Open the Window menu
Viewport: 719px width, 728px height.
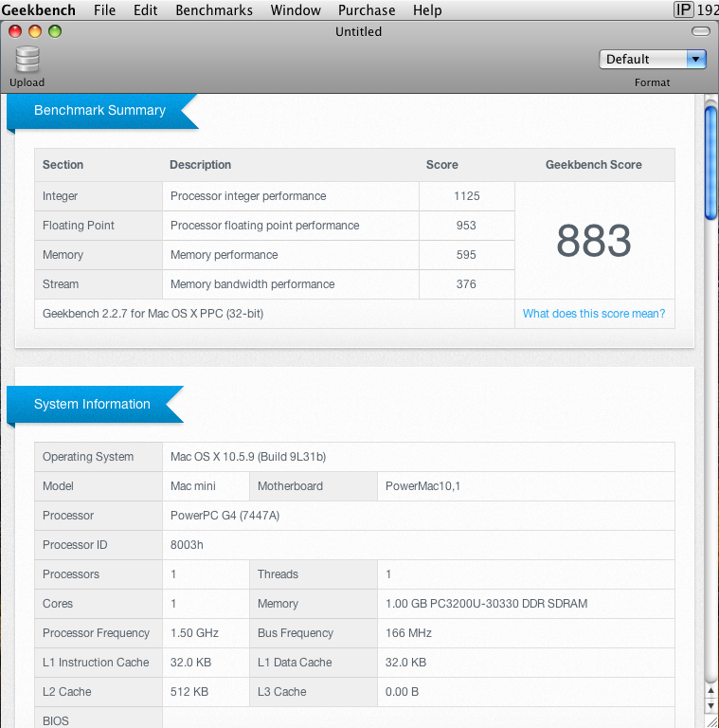click(296, 9)
